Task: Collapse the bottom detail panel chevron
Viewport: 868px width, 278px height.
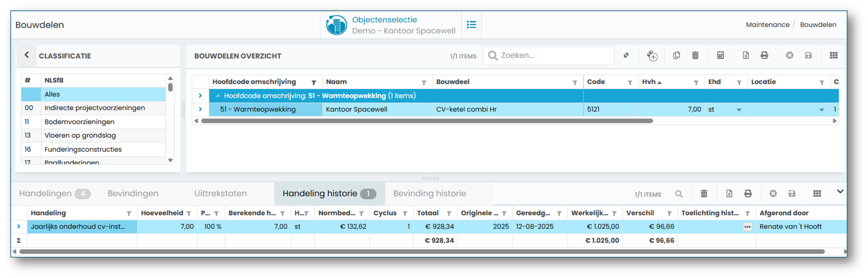Action: click(x=840, y=191)
